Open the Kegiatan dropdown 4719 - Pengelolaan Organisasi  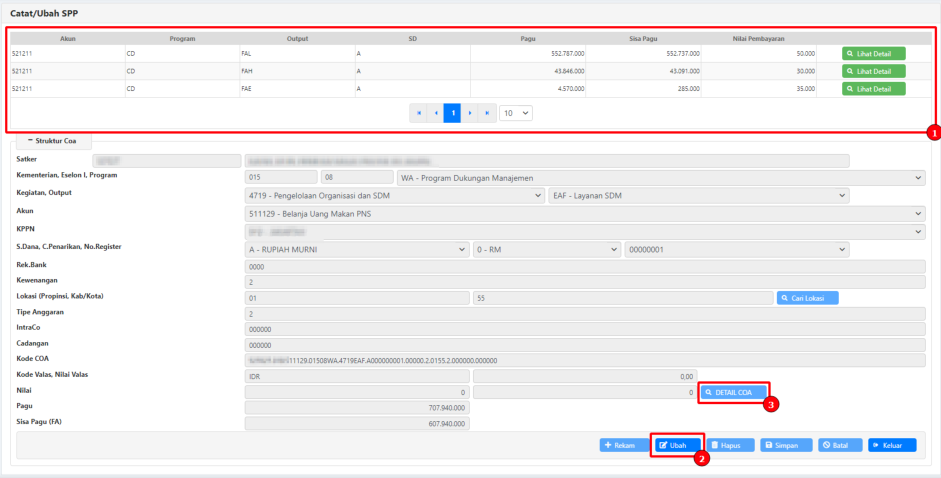(x=395, y=195)
